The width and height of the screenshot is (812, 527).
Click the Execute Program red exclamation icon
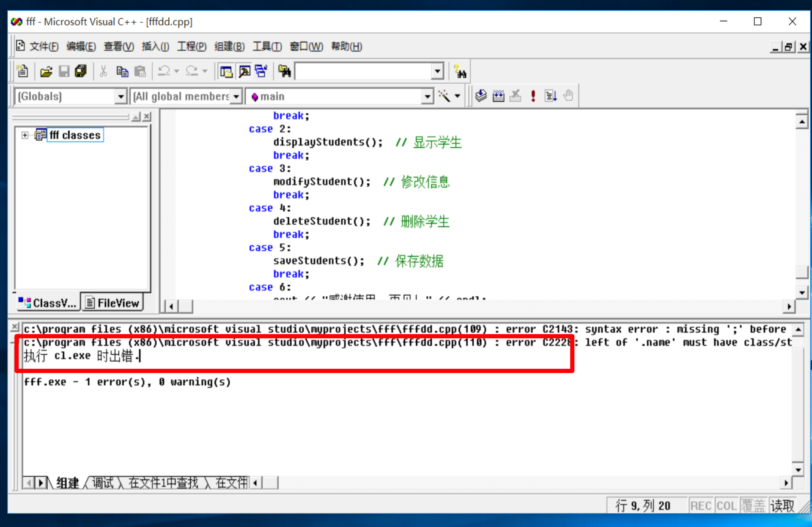533,96
